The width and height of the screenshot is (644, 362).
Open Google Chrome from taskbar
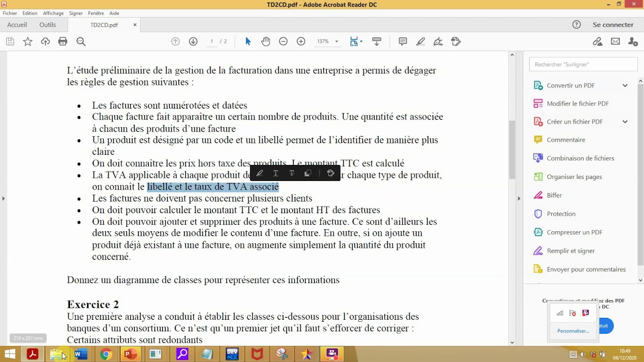point(106,354)
